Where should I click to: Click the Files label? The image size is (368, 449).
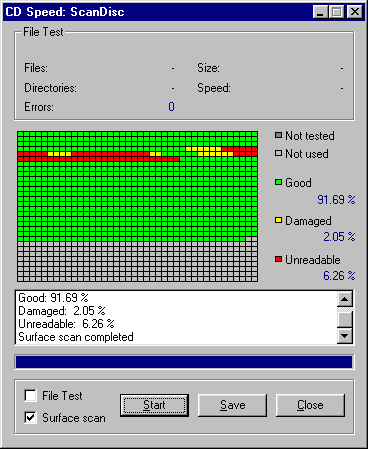(x=36, y=68)
